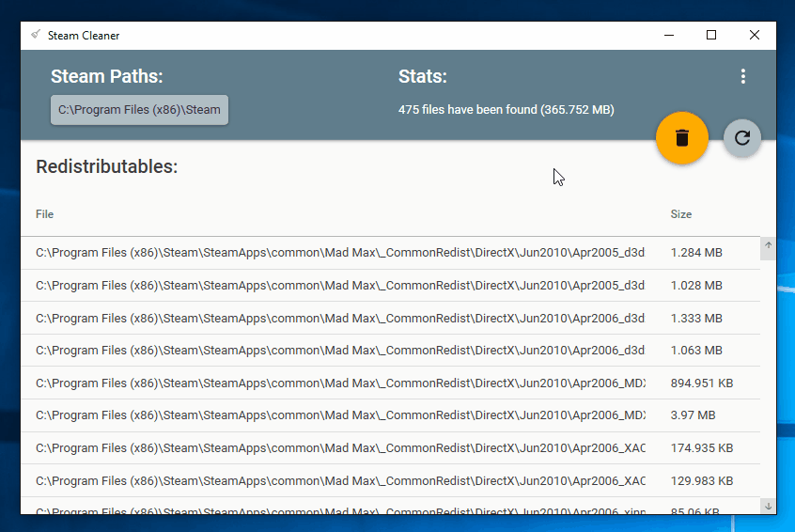Screen dimensions: 795x532
Task: Click the Steam Cleaner broom icon in title bar
Action: (x=36, y=35)
